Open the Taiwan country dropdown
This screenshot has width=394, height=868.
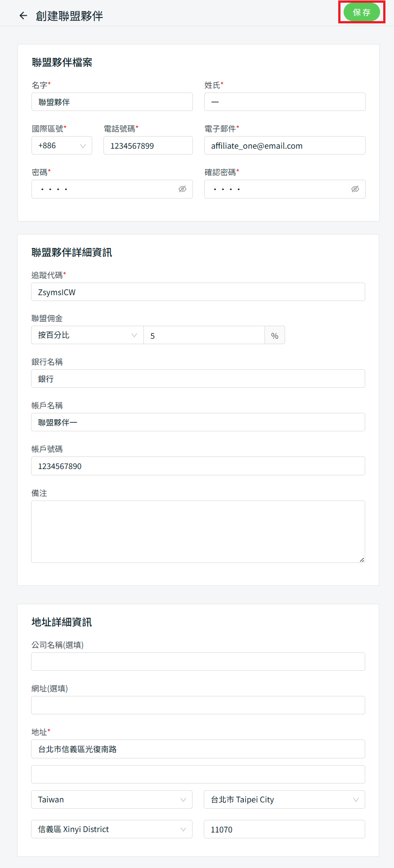(112, 799)
